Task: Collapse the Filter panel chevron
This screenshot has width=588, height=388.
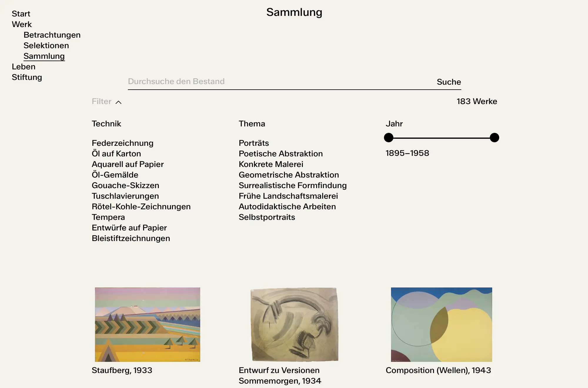Action: [x=118, y=102]
